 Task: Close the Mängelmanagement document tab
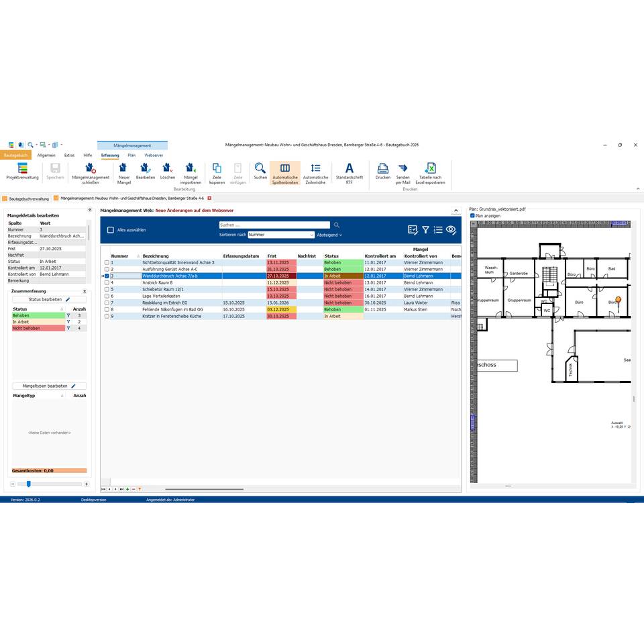click(209, 198)
